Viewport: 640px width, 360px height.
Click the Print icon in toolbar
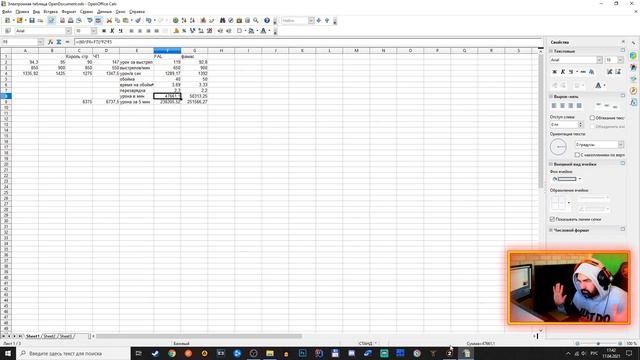pyautogui.click(x=71, y=20)
